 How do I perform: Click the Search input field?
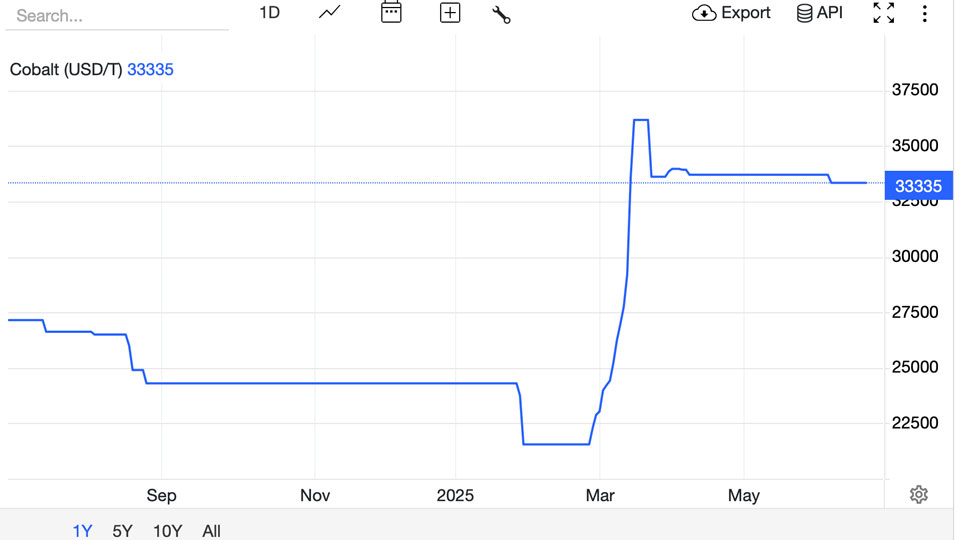click(115, 16)
